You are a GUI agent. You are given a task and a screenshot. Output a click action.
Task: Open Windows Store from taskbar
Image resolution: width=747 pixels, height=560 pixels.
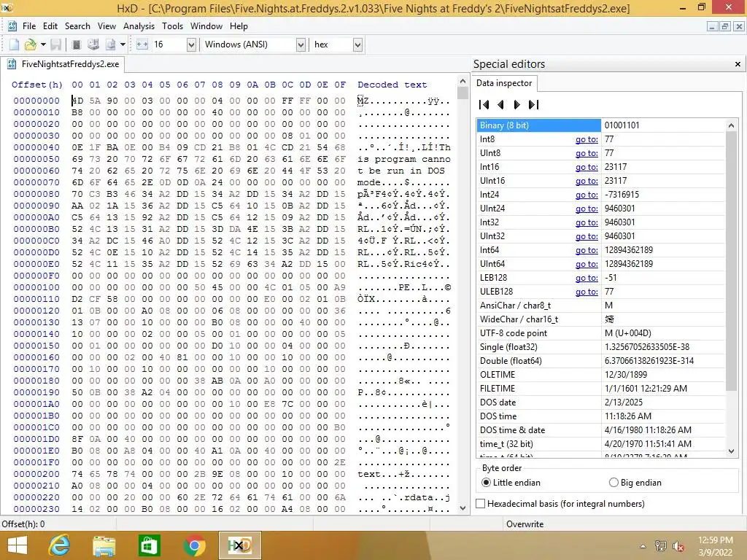pyautogui.click(x=149, y=545)
